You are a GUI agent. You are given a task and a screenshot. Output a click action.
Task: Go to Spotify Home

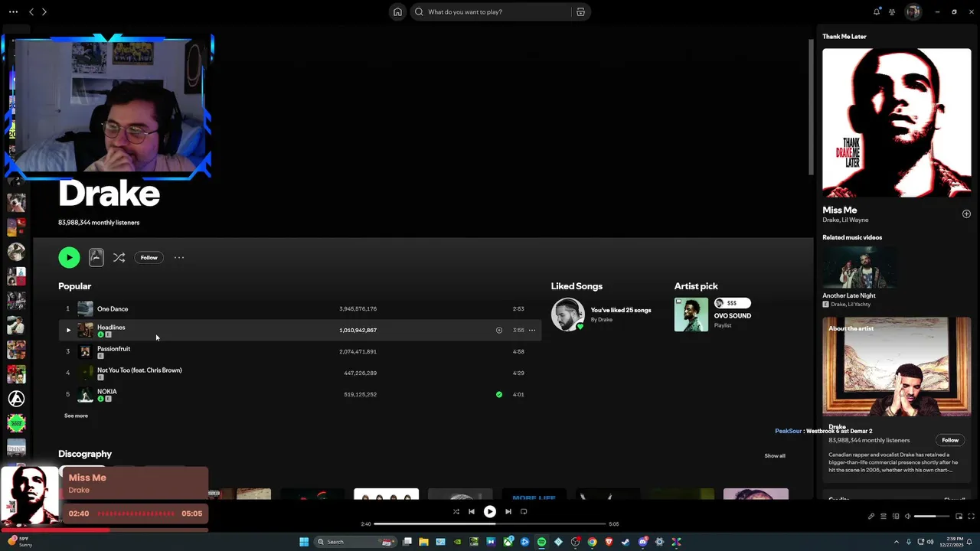397,11
